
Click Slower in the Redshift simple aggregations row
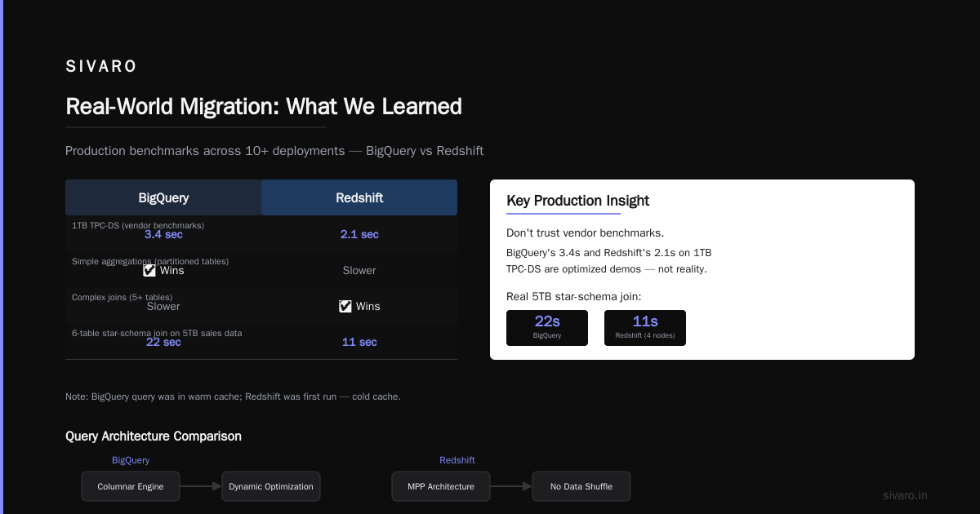[x=359, y=270]
